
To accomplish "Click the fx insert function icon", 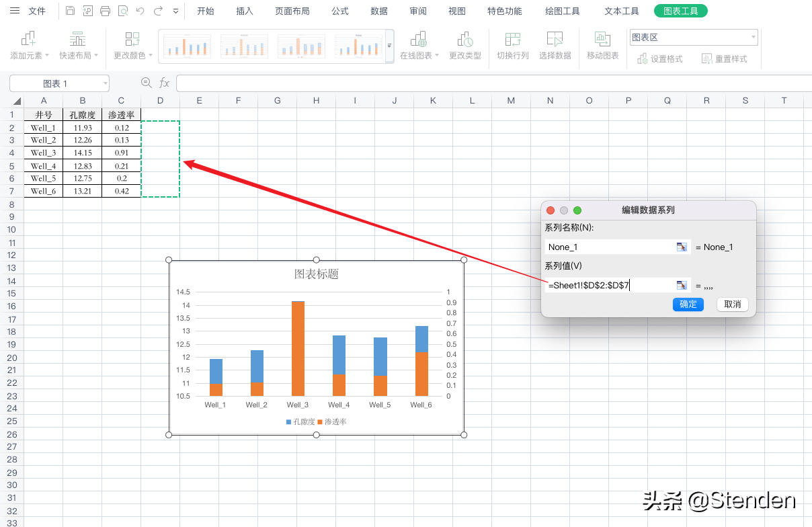I will pos(165,83).
